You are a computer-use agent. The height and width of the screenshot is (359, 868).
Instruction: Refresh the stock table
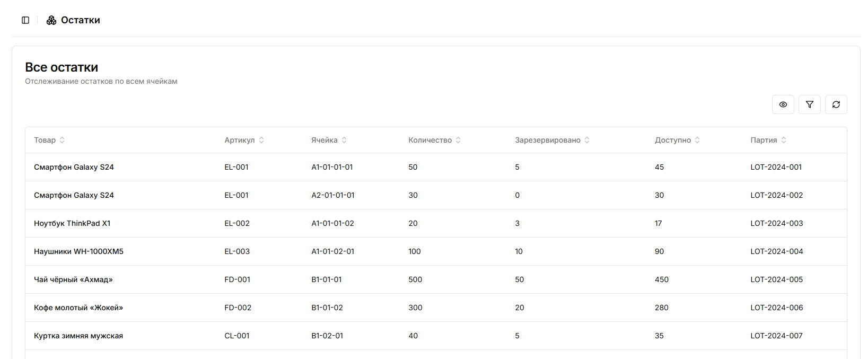point(836,104)
